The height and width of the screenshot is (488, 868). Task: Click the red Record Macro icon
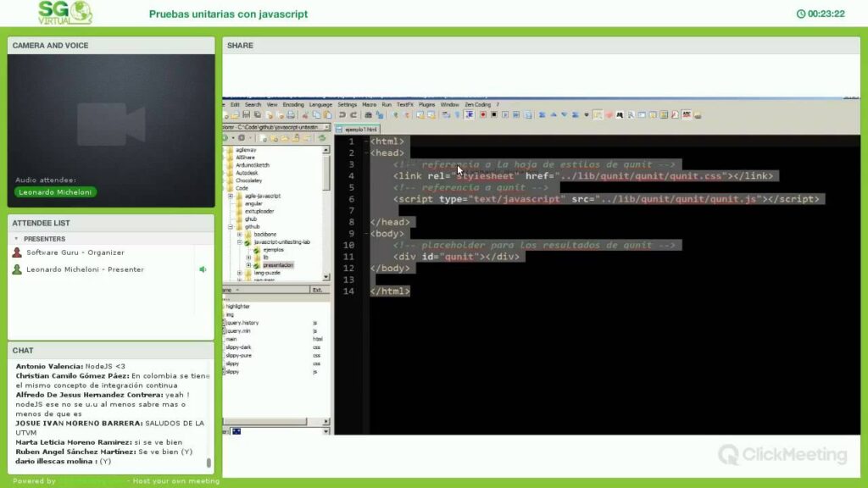pyautogui.click(x=482, y=114)
